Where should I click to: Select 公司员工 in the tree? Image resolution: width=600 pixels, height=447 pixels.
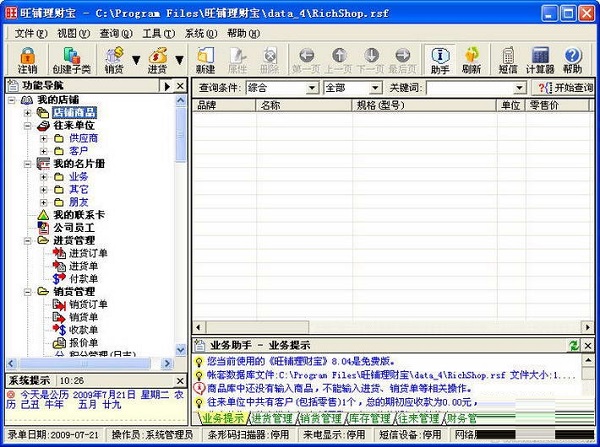[74, 228]
